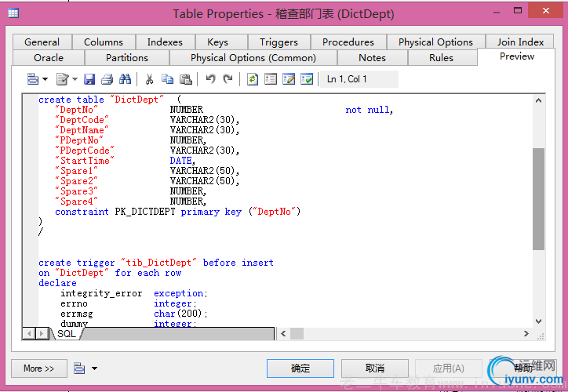Click the DATE type keyword

180,161
